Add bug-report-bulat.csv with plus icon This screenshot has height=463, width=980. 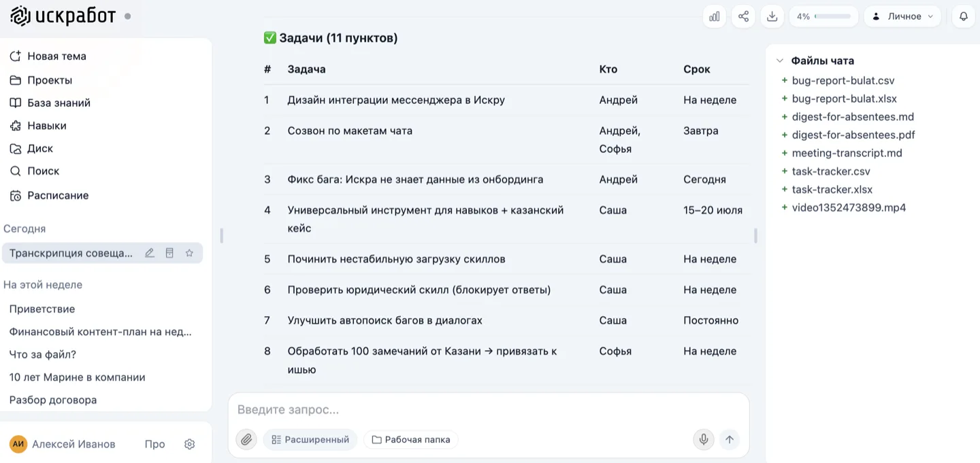coord(785,80)
